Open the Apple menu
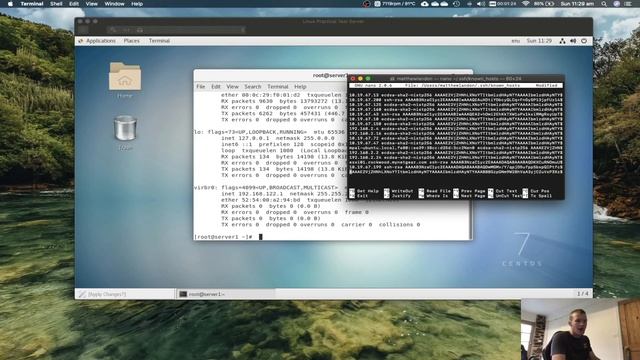 [11, 4]
